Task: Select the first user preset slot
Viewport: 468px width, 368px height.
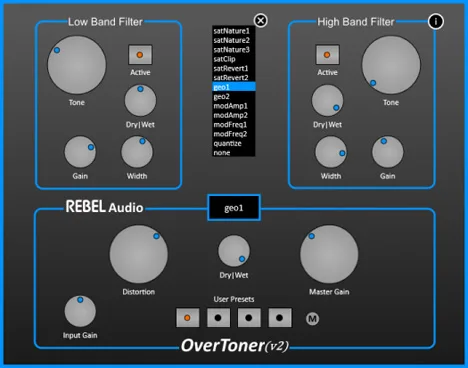Action: pyautogui.click(x=188, y=318)
